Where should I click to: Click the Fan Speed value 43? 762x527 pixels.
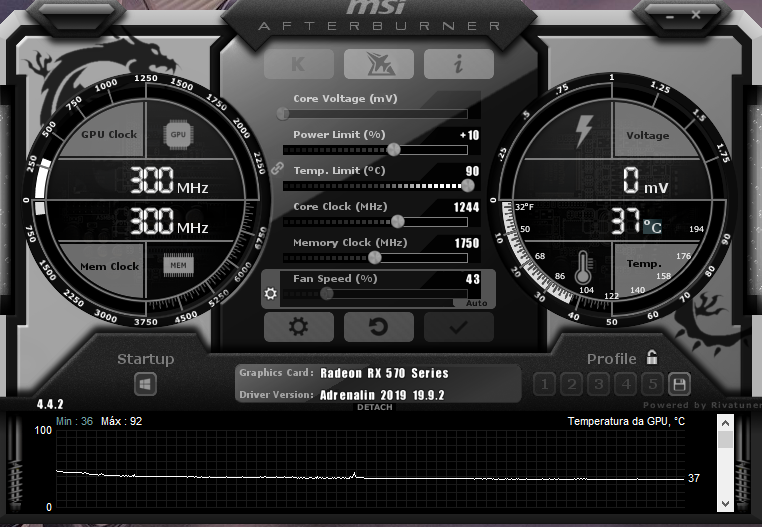coord(473,279)
